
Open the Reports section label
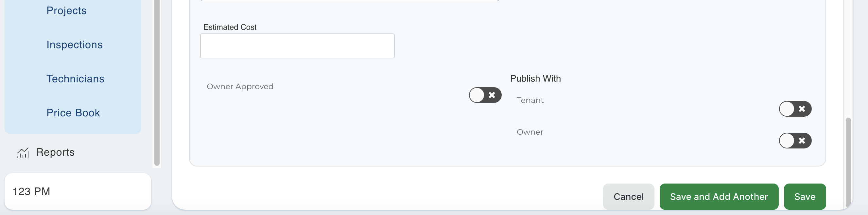pos(55,152)
